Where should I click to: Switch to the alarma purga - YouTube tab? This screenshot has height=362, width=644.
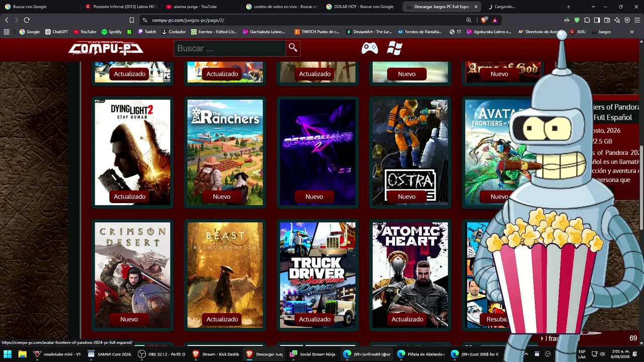[201, 7]
